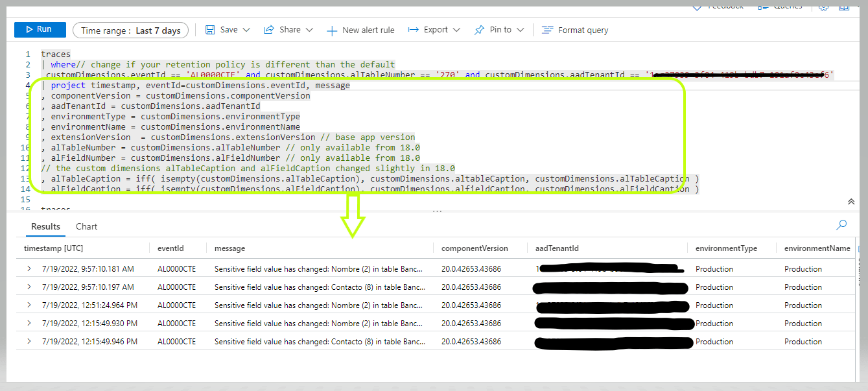This screenshot has width=868, height=391.
Task: Click the Pin to pushpin icon
Action: click(x=479, y=30)
